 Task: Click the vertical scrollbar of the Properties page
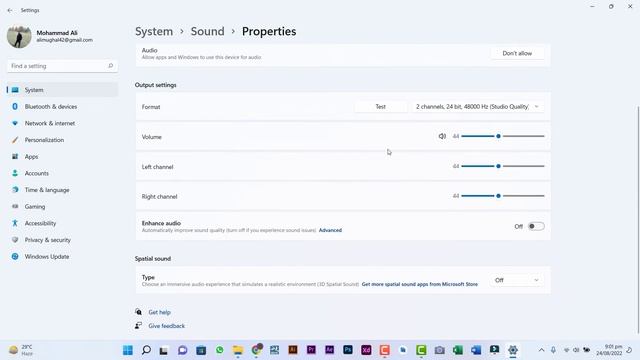tap(638, 220)
